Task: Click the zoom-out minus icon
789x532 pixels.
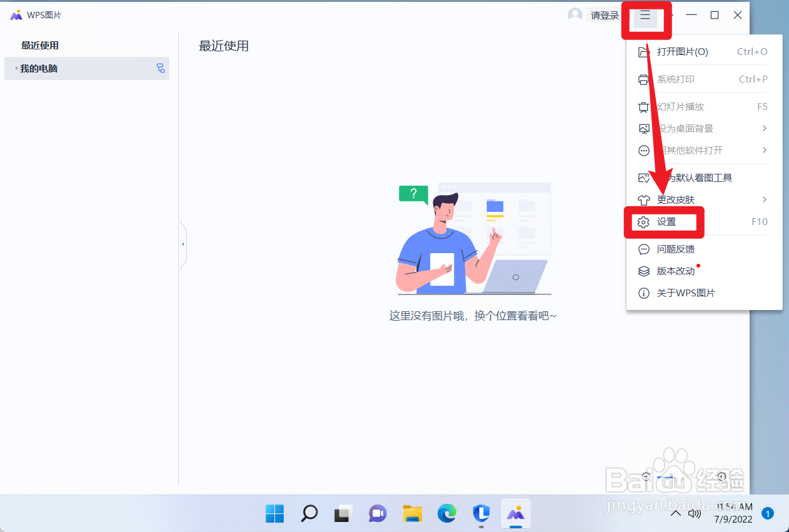Action: [x=646, y=476]
